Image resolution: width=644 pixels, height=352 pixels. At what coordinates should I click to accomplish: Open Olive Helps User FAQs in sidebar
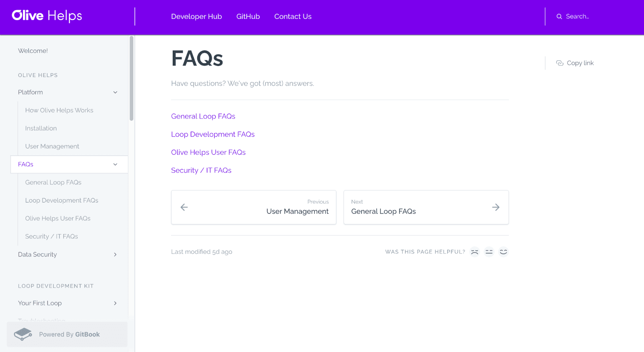point(58,219)
